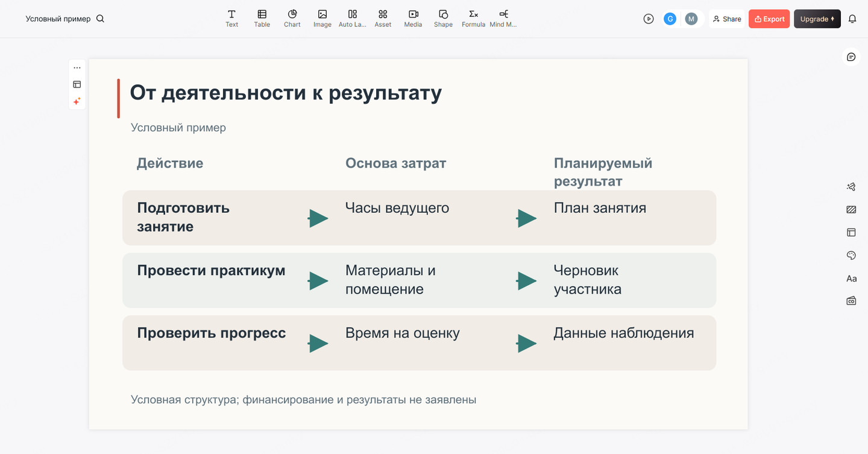Insert Media from toolbar

(x=413, y=19)
